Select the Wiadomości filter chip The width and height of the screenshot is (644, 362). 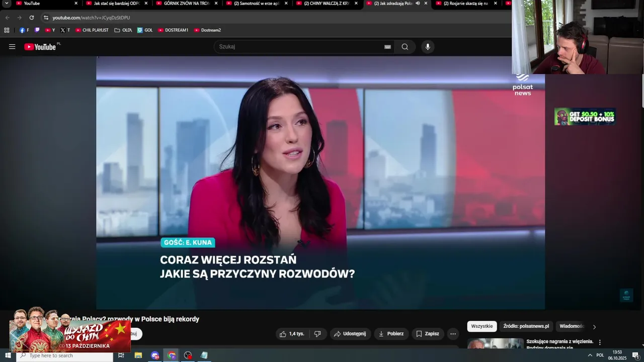pos(572,326)
